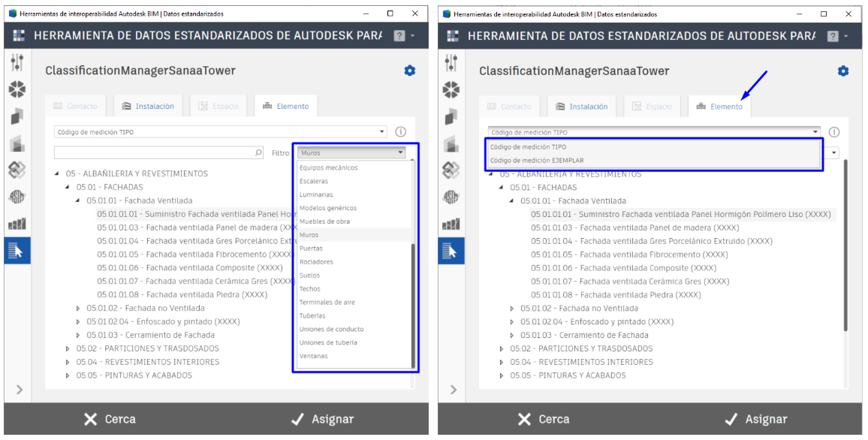Switch to the Espacio tab in left window

point(219,107)
